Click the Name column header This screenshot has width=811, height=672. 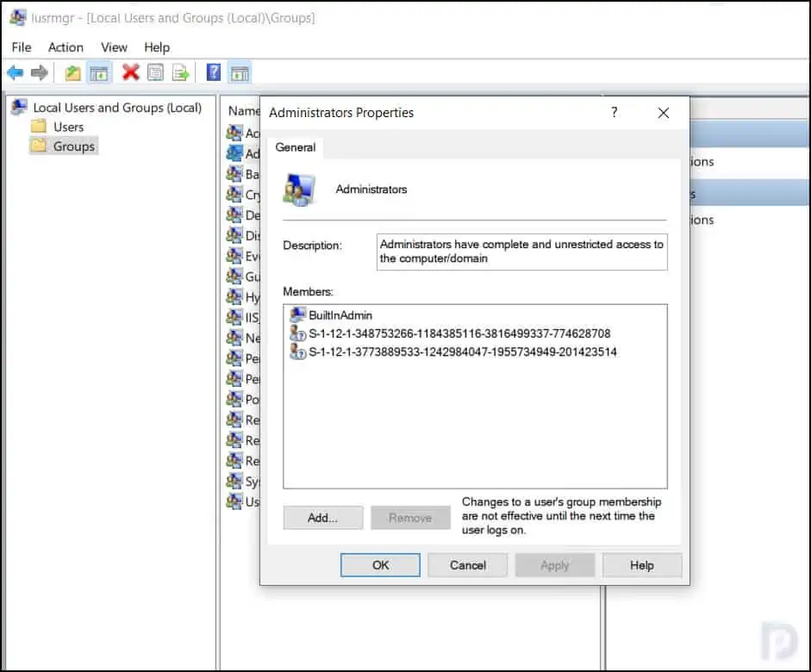244,111
